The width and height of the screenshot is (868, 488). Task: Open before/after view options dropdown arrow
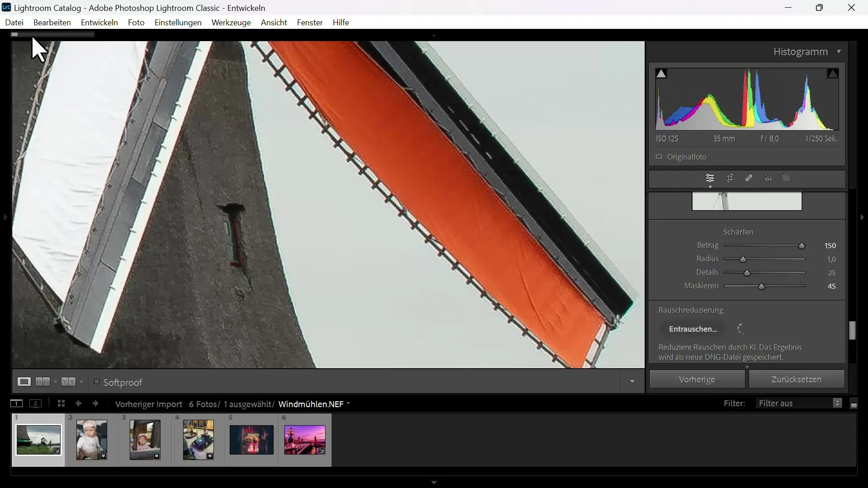coord(56,382)
